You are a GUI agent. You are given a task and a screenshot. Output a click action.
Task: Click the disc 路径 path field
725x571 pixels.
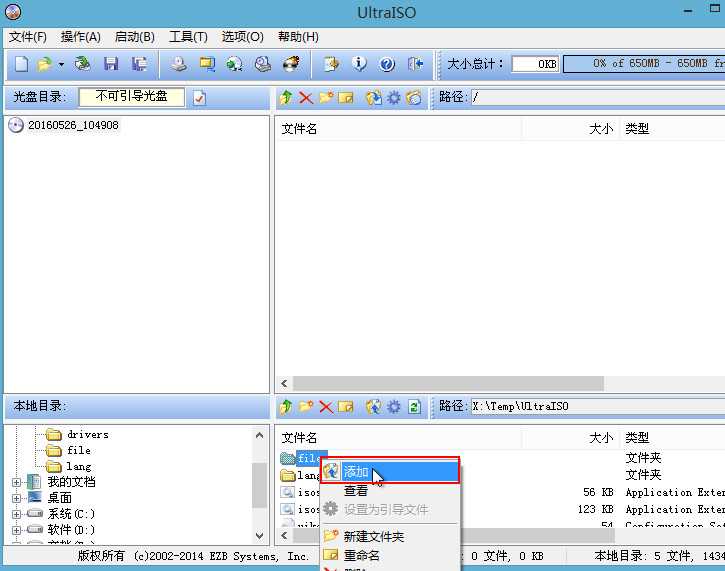598,98
